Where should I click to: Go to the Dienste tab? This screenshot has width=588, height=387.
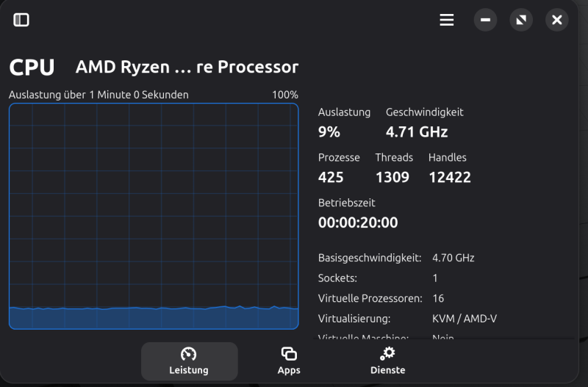(x=387, y=361)
